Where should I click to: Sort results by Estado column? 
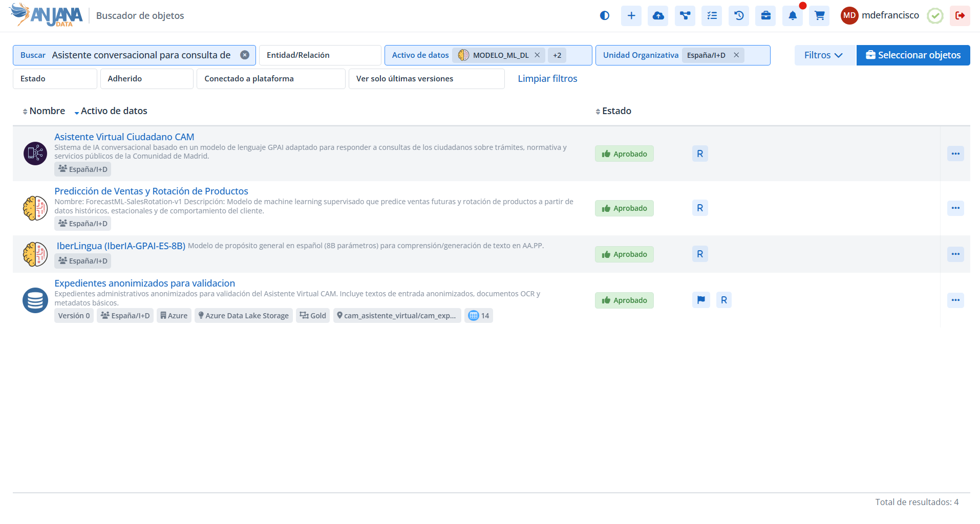(x=613, y=111)
